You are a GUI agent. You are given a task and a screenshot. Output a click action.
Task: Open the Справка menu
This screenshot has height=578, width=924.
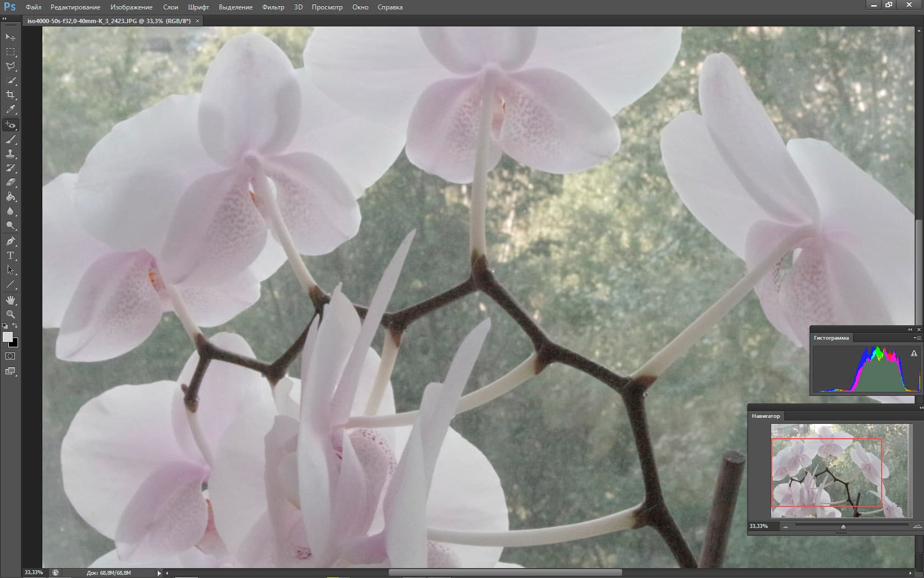[390, 7]
